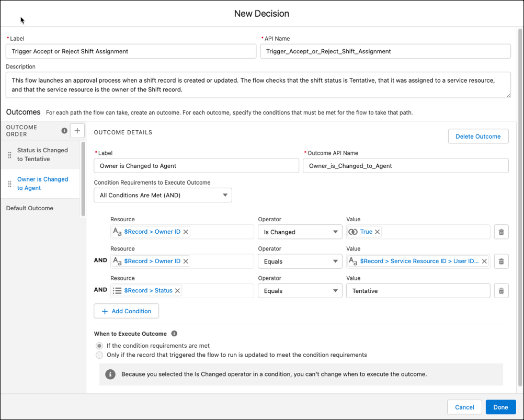This screenshot has width=524, height=420.
Task: Delete the Status Equals Tentative condition
Action: tap(502, 291)
